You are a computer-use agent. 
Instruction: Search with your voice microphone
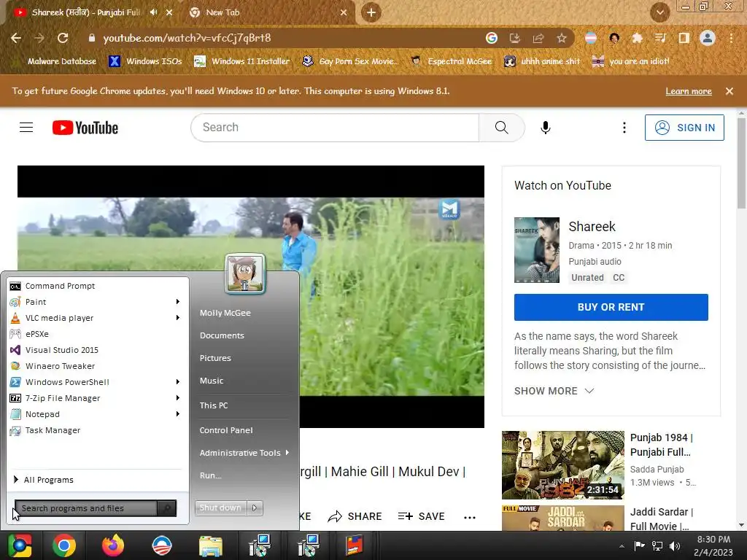(546, 128)
